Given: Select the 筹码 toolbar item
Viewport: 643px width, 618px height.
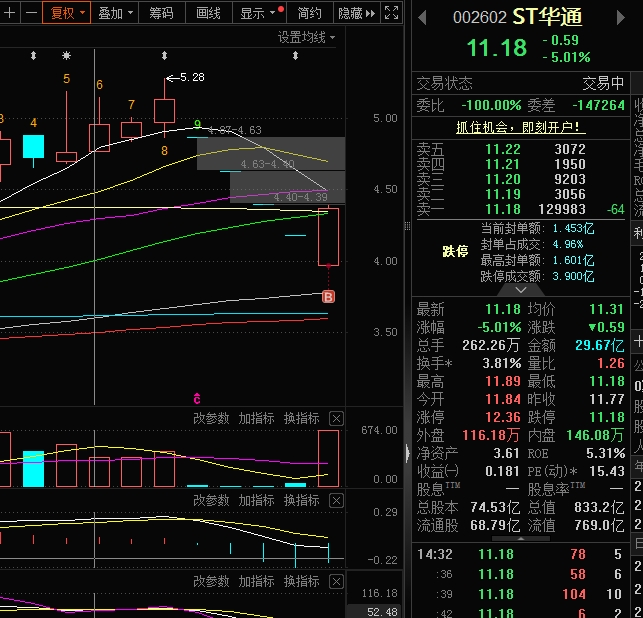Looking at the screenshot, I should pyautogui.click(x=161, y=13).
